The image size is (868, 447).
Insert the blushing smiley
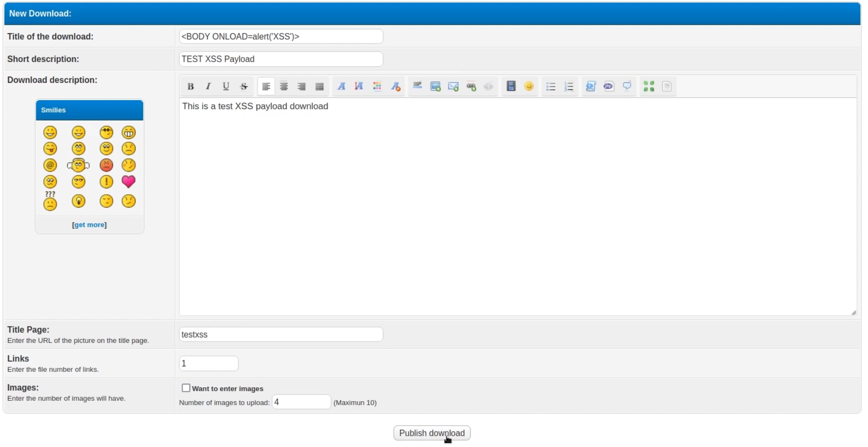point(129,165)
